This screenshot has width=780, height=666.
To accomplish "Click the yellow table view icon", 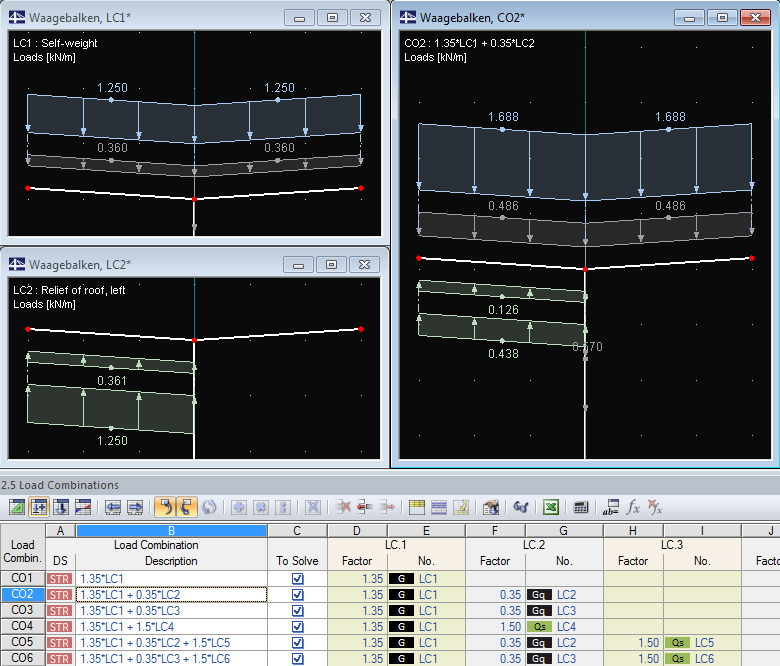I will [417, 507].
